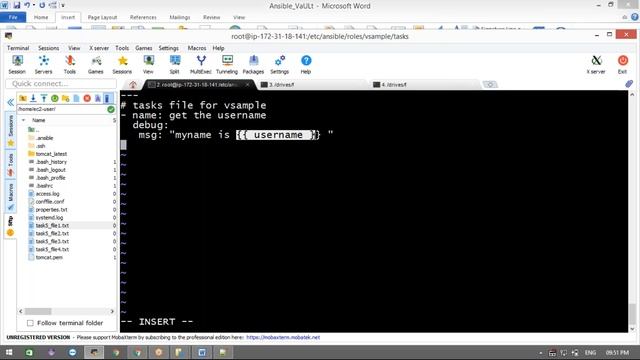The height and width of the screenshot is (360, 640).
Task: Open the Session toolbar icon
Action: tap(17, 64)
